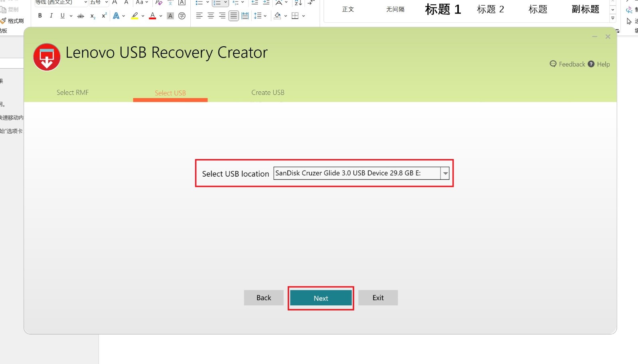Viewport: 638px width, 364px height.
Task: Click the Next button
Action: [321, 298]
